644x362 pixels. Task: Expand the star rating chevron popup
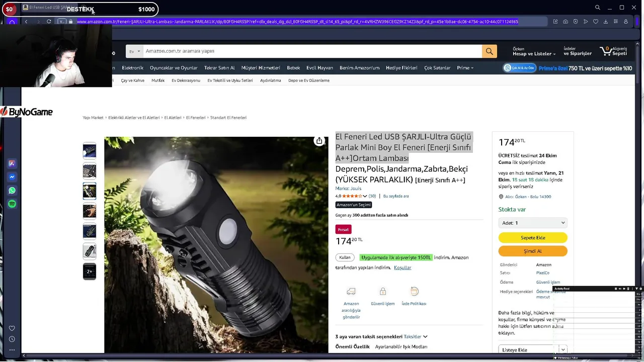(365, 196)
